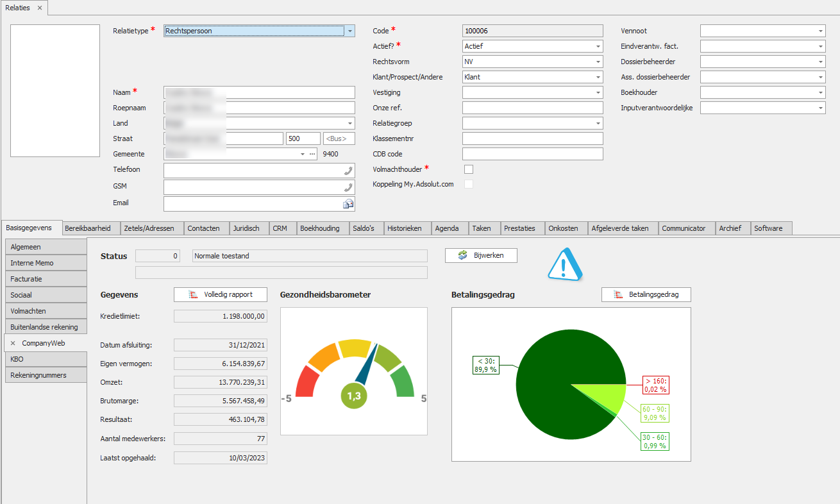
Task: Expand the Relatietype dropdown
Action: point(349,31)
